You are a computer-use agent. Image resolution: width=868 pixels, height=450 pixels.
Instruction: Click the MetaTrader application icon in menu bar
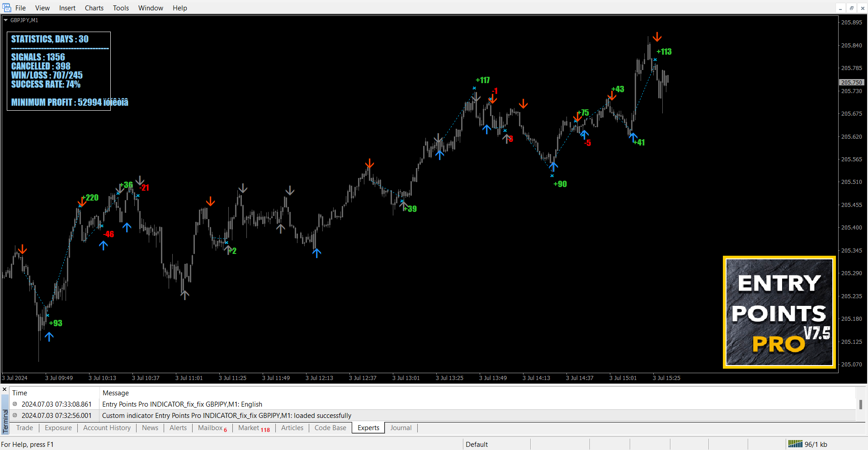7,8
